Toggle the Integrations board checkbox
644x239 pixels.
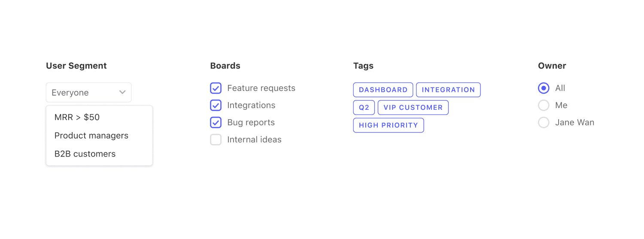coord(216,105)
